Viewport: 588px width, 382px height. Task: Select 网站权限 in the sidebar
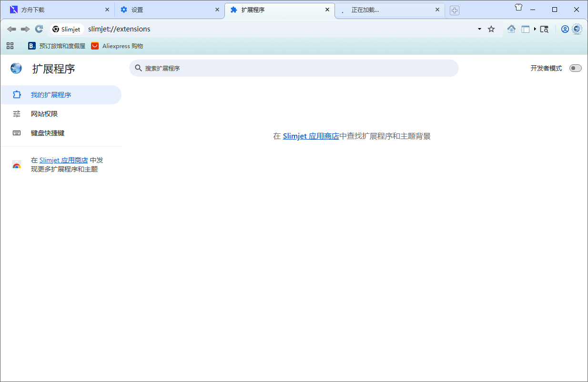click(x=44, y=114)
